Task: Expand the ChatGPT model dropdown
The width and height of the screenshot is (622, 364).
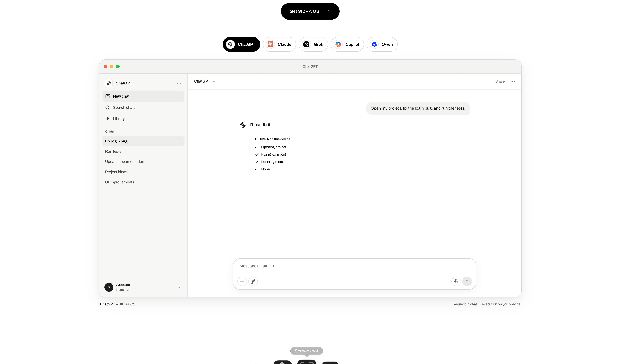Action: pyautogui.click(x=205, y=81)
